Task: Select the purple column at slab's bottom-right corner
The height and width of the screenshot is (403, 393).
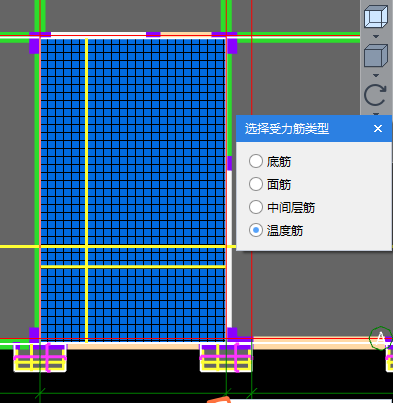Action: [x=232, y=333]
